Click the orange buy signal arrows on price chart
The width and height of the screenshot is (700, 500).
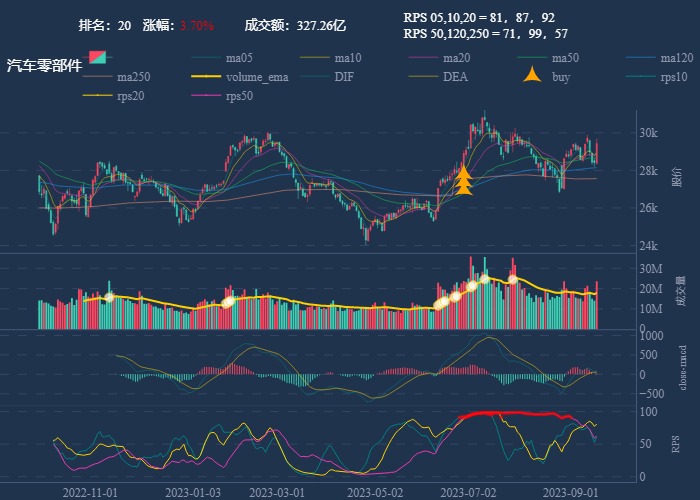tap(463, 181)
